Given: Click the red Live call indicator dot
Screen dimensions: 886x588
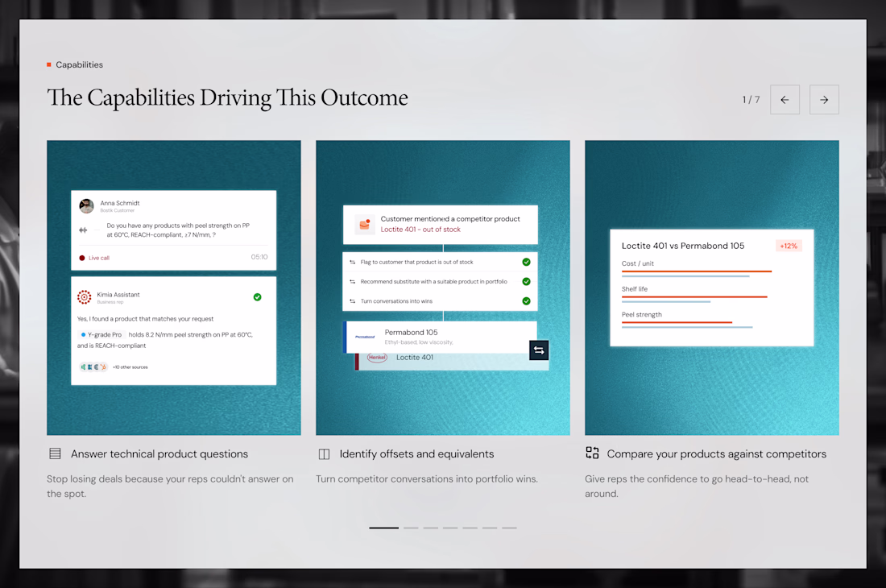Looking at the screenshot, I should point(82,258).
